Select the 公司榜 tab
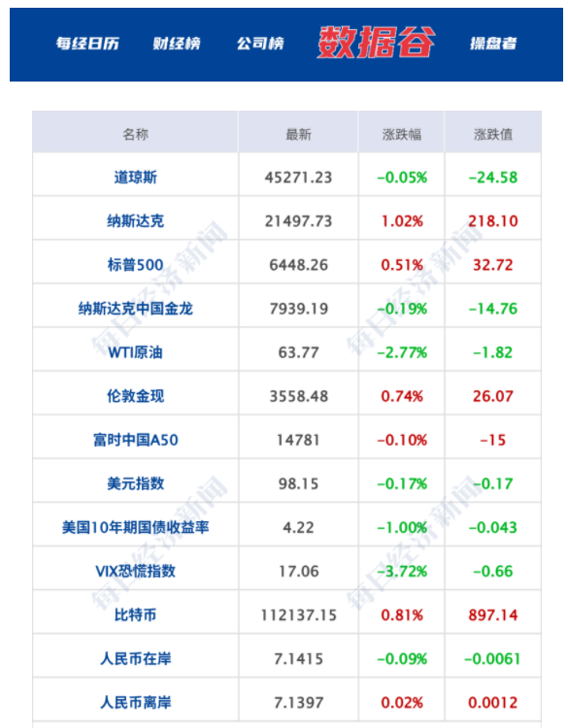568x728 pixels. (x=260, y=44)
